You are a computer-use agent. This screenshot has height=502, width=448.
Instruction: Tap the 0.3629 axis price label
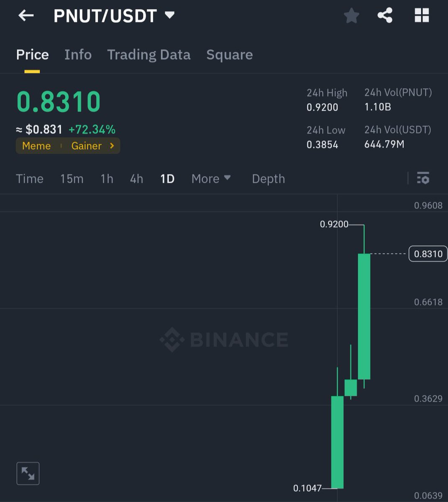[x=428, y=399]
